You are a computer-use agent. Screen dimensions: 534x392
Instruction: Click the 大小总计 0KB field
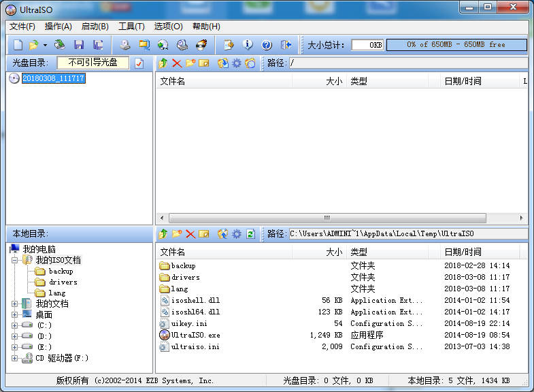pyautogui.click(x=367, y=45)
